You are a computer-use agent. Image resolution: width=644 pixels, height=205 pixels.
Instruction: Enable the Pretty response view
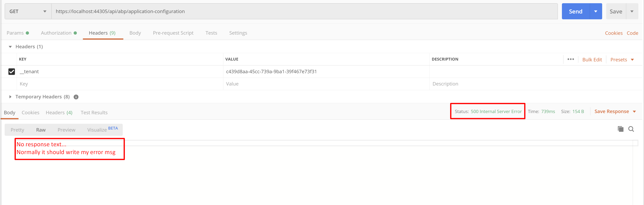pos(17,130)
